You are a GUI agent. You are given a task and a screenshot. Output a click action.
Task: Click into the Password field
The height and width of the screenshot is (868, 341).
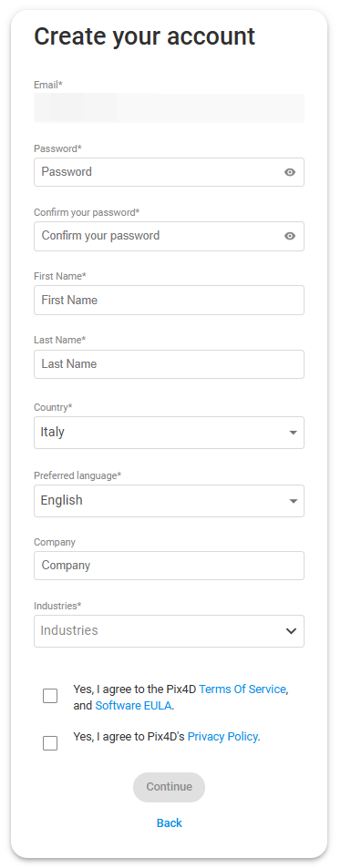click(169, 172)
